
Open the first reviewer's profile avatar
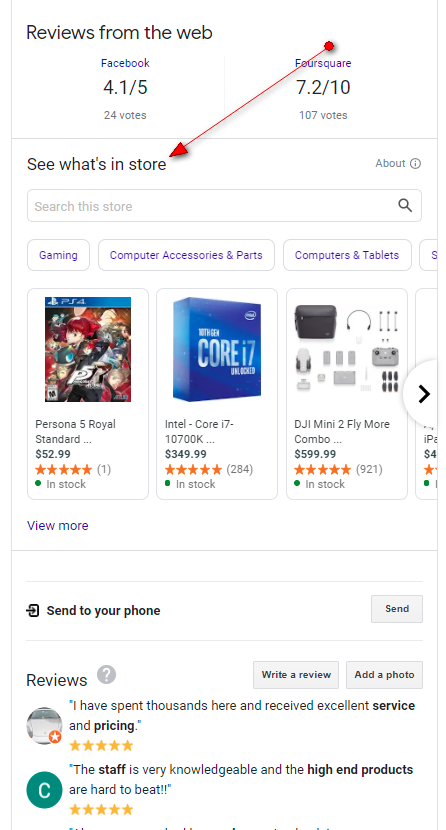pos(44,726)
